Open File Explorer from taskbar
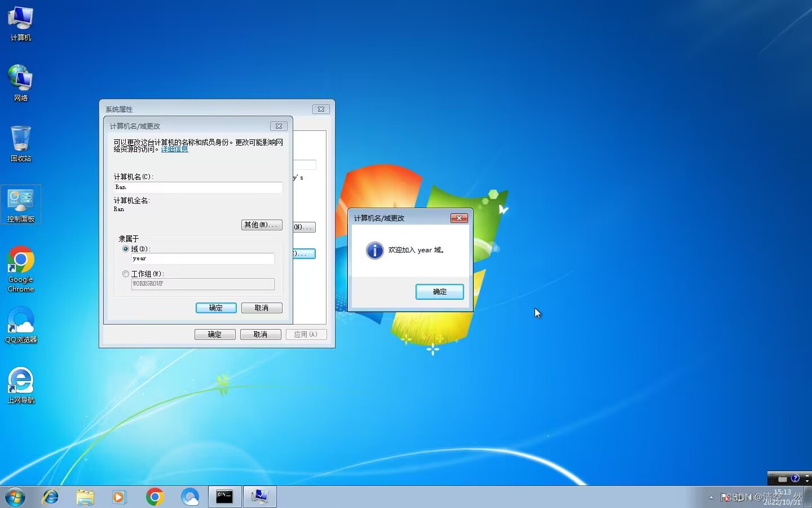 pyautogui.click(x=85, y=497)
